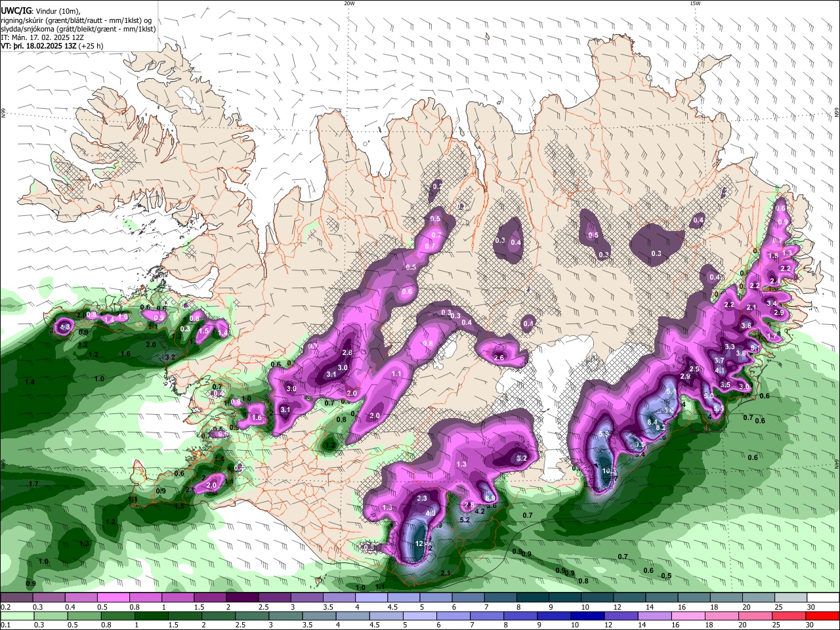
Task: Click the '30' label in the upper legend row
Action: coord(810,607)
